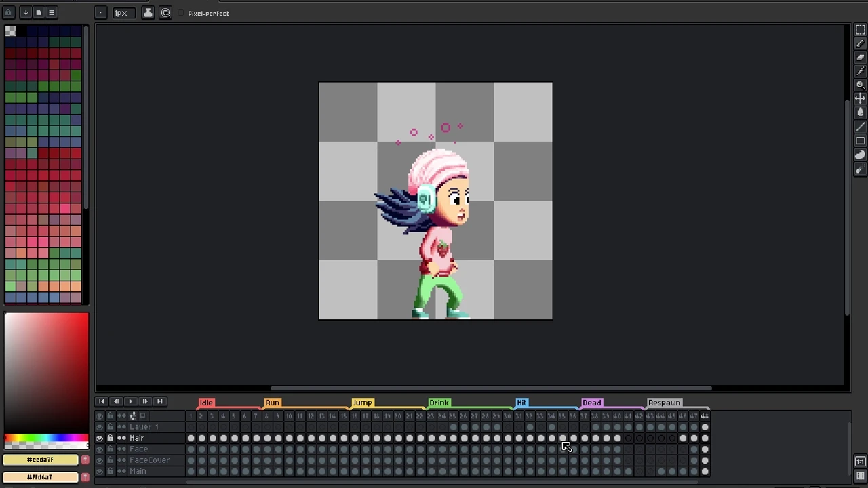The height and width of the screenshot is (488, 868).
Task: Select the Eraser tool
Action: click(860, 58)
